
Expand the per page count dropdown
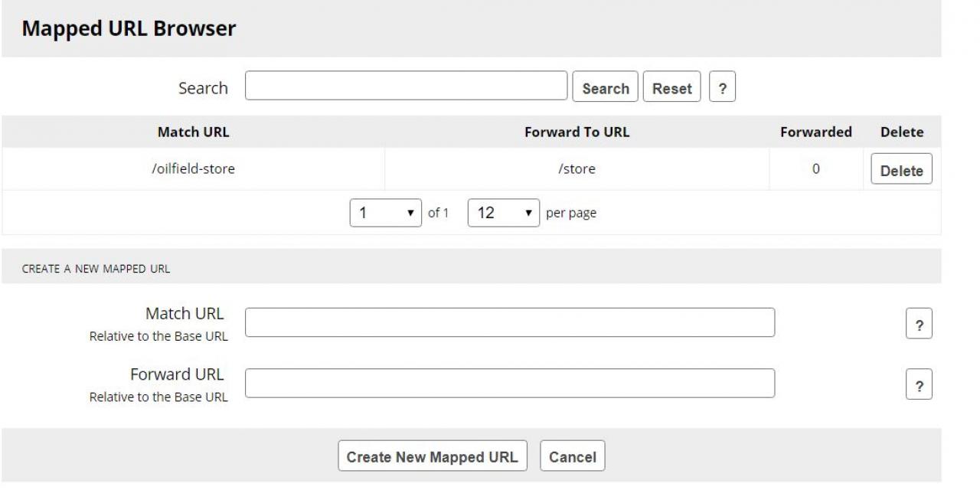503,213
